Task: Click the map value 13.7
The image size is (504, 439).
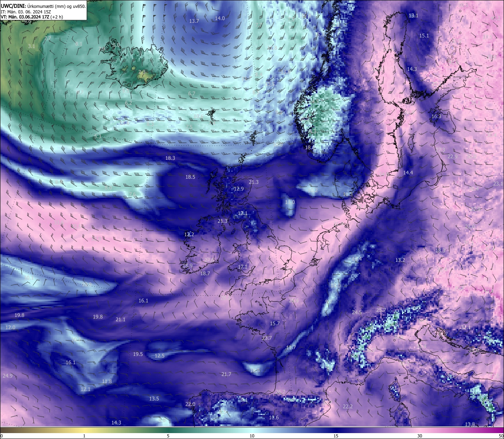Action: 194,21
